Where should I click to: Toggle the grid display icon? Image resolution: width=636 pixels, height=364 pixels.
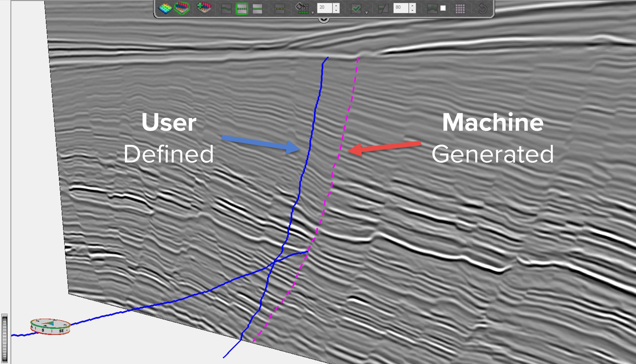(460, 9)
